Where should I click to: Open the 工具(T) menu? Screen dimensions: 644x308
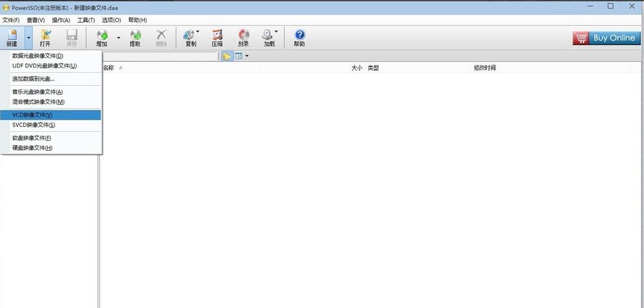click(x=86, y=20)
